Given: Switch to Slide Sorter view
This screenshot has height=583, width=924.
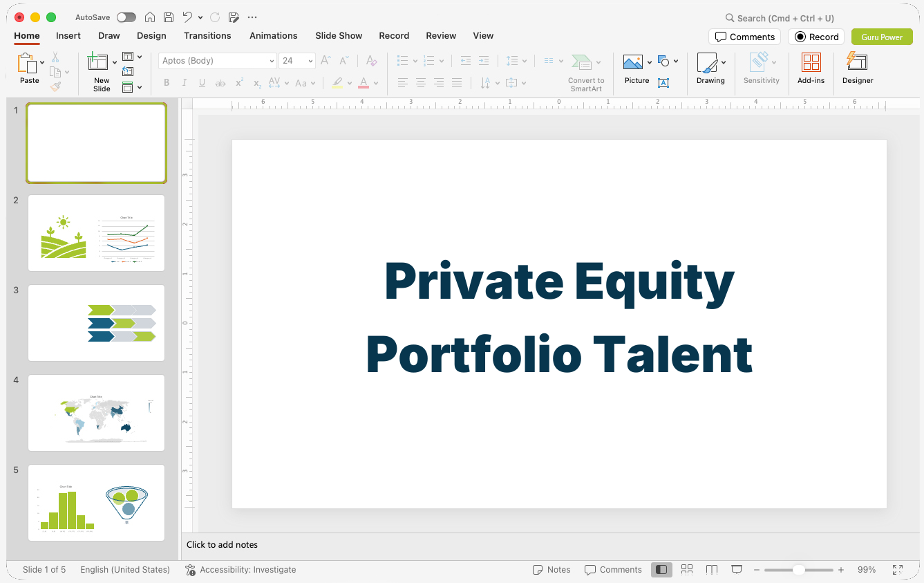Looking at the screenshot, I should 687,570.
